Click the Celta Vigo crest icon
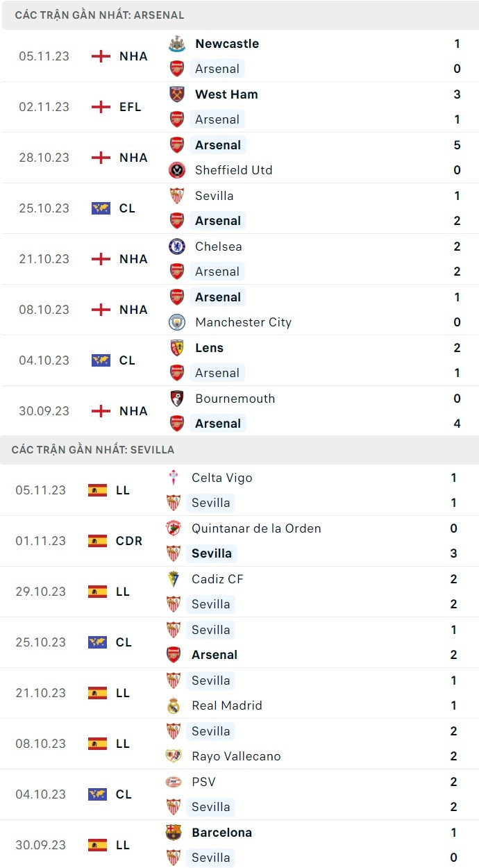The height and width of the screenshot is (868, 479). (174, 478)
